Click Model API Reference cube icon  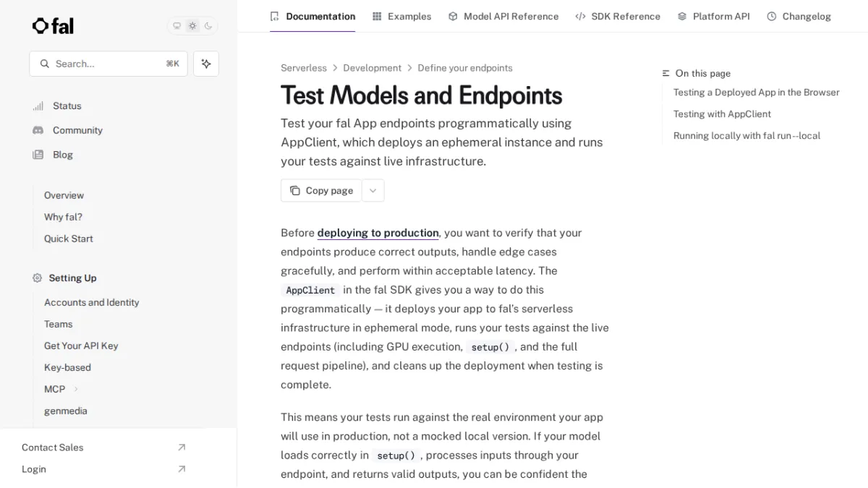[453, 16]
